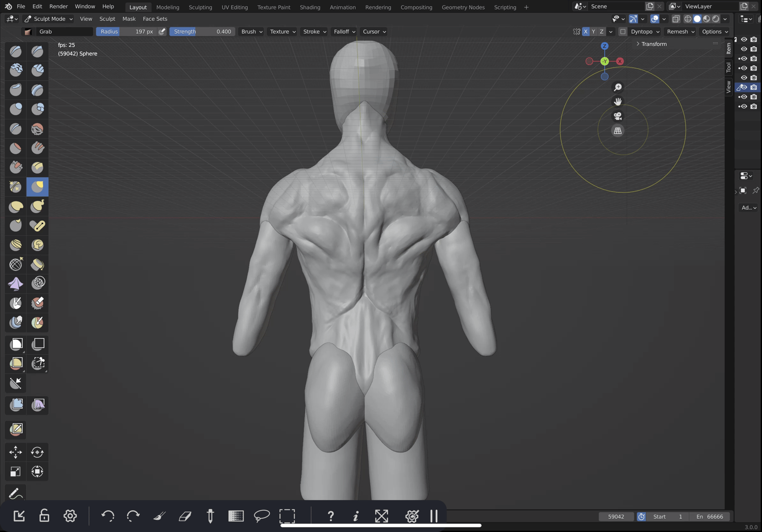Open the Render menu
This screenshot has width=762, height=532.
[x=59, y=6]
